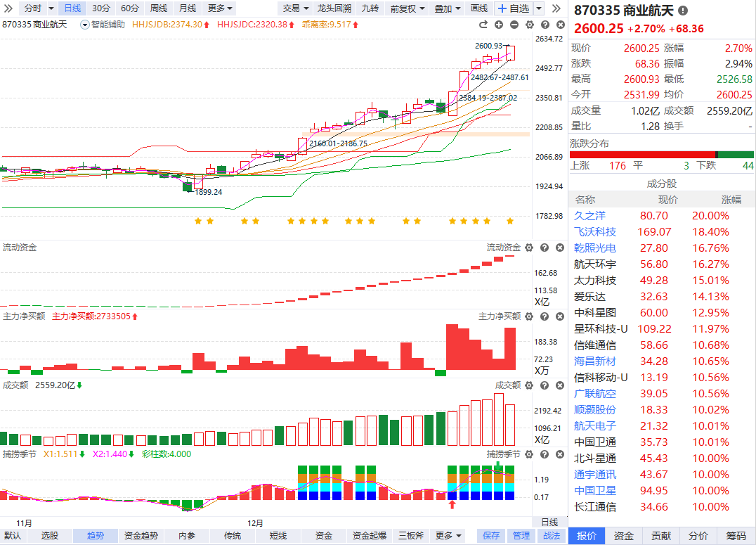Viewport: 756px width, 545px height.
Task: Switch chart period to 周线
Action: [159, 8]
